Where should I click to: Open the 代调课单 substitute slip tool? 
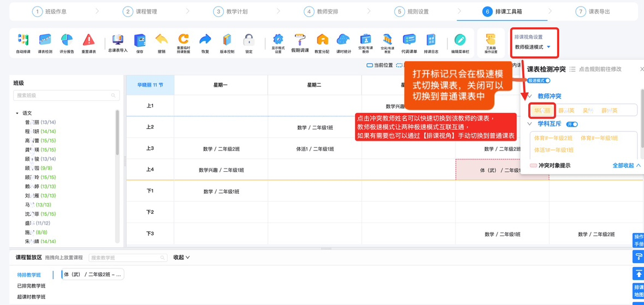(409, 43)
